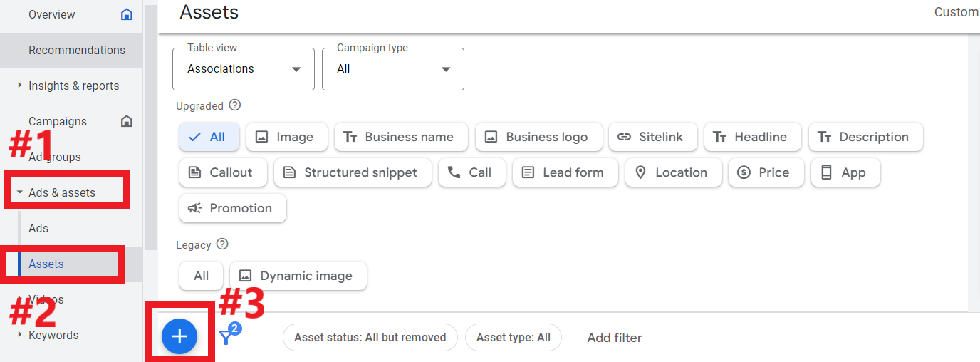This screenshot has height=362, width=980.
Task: Select the Dynamic image legacy chip
Action: [298, 276]
